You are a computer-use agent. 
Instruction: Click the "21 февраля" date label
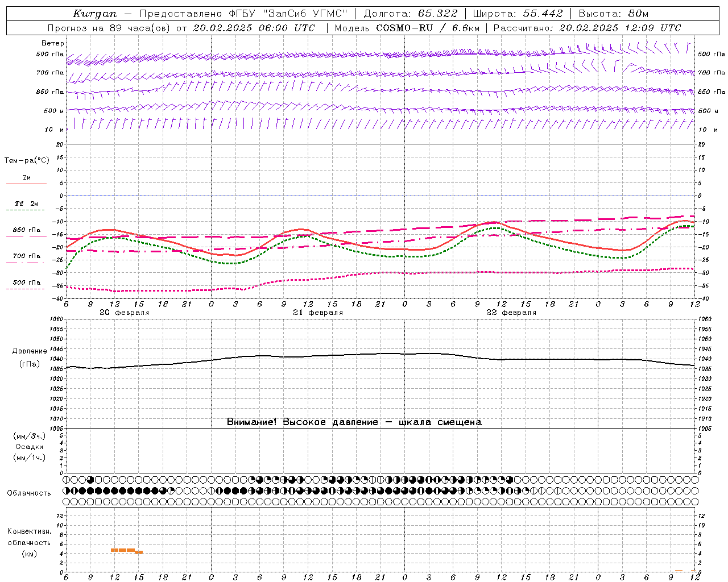318,313
